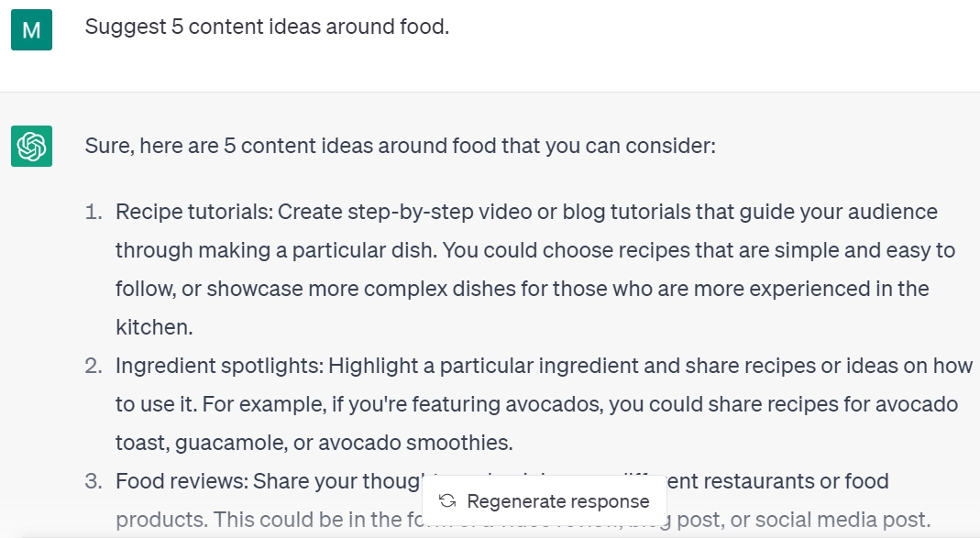Screen dimensions: 980x538
Task: Click the "Food reviews:" heading text
Action: 182,481
